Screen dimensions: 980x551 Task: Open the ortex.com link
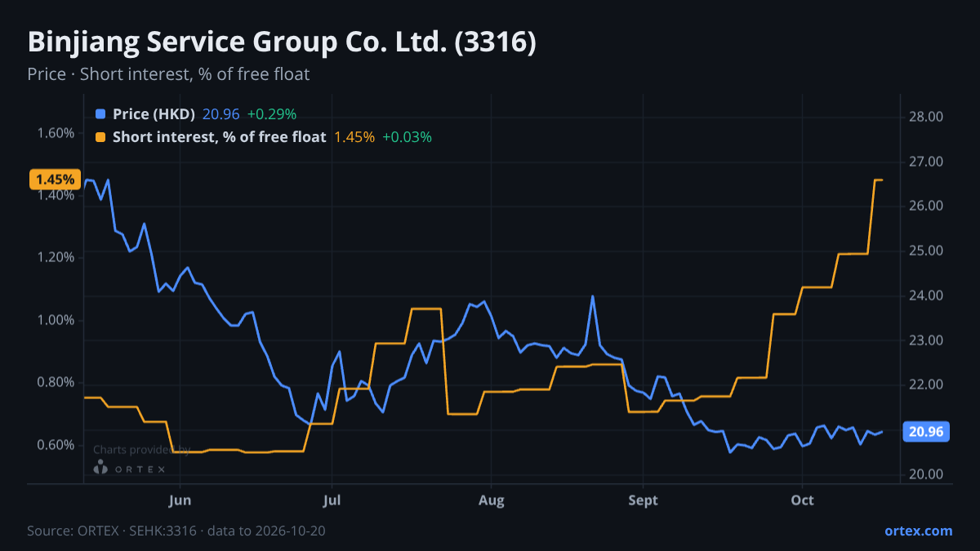pos(919,531)
